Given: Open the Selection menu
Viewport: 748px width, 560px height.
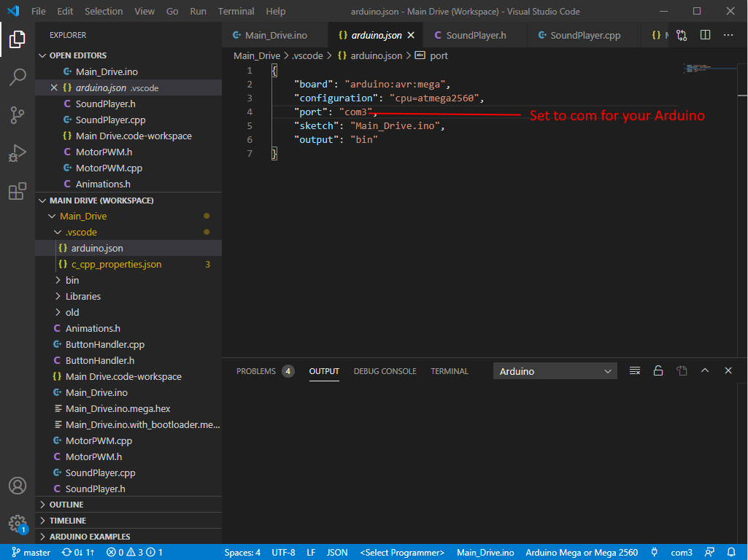Looking at the screenshot, I should coord(104,11).
